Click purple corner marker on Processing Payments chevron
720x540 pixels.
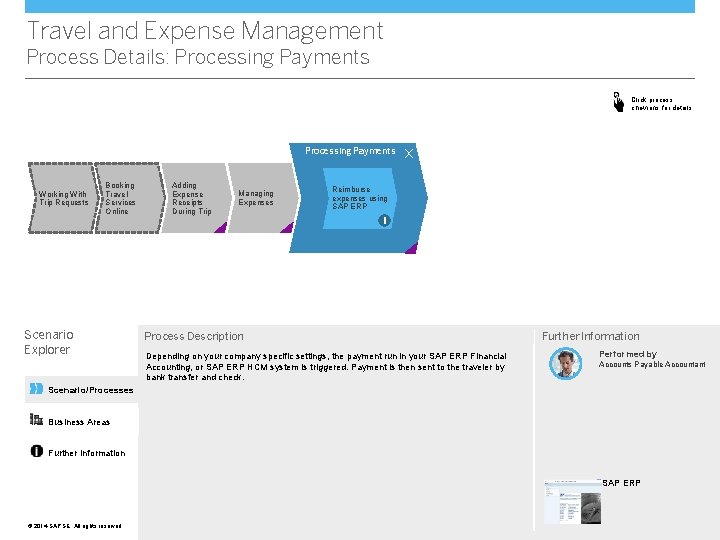pyautogui.click(x=411, y=248)
